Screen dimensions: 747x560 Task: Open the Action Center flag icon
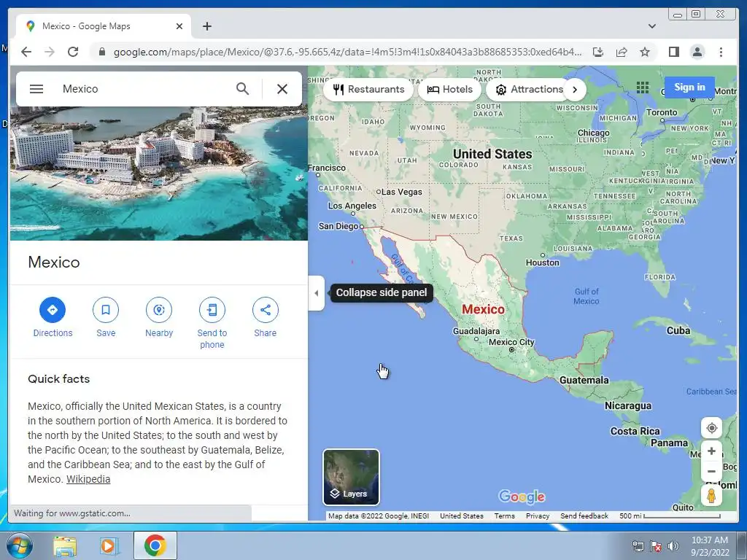pos(656,545)
